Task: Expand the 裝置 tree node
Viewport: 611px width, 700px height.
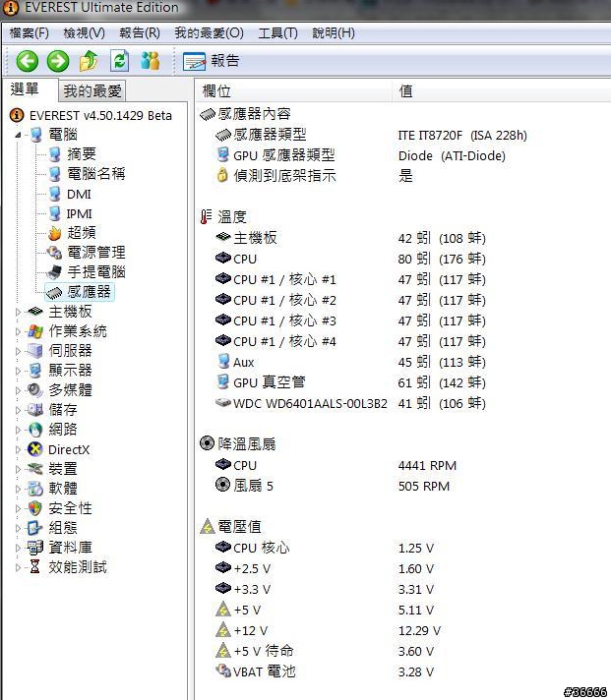Action: point(18,469)
